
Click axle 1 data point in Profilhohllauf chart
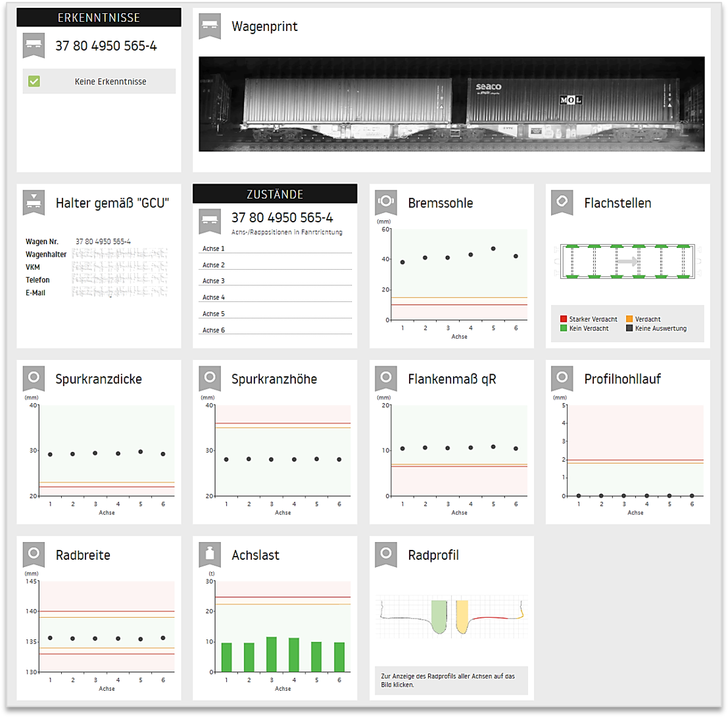tap(579, 495)
